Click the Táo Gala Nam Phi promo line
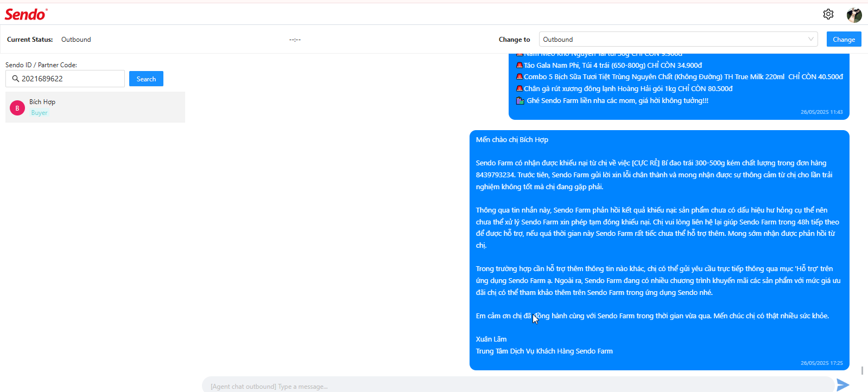This screenshot has width=868, height=392. [x=609, y=65]
